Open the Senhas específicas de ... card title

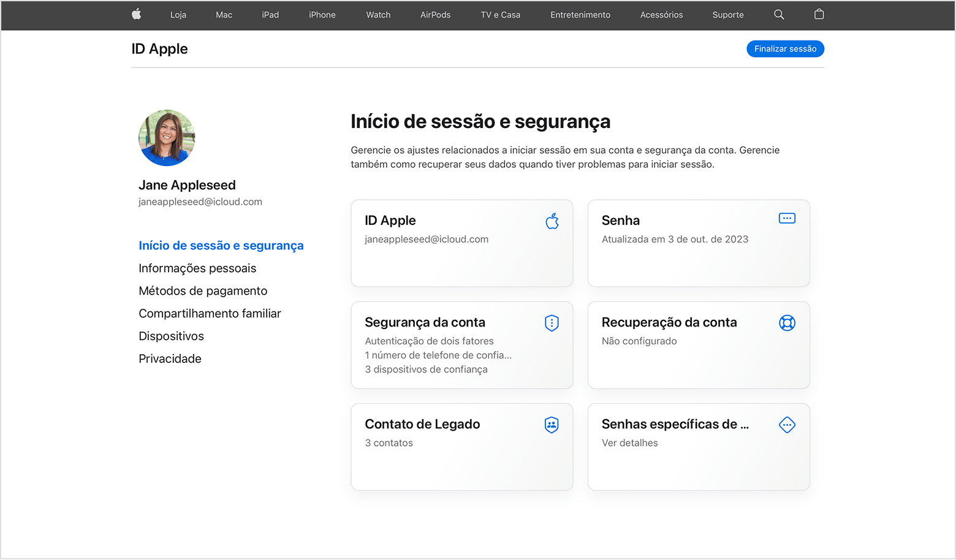click(x=675, y=424)
